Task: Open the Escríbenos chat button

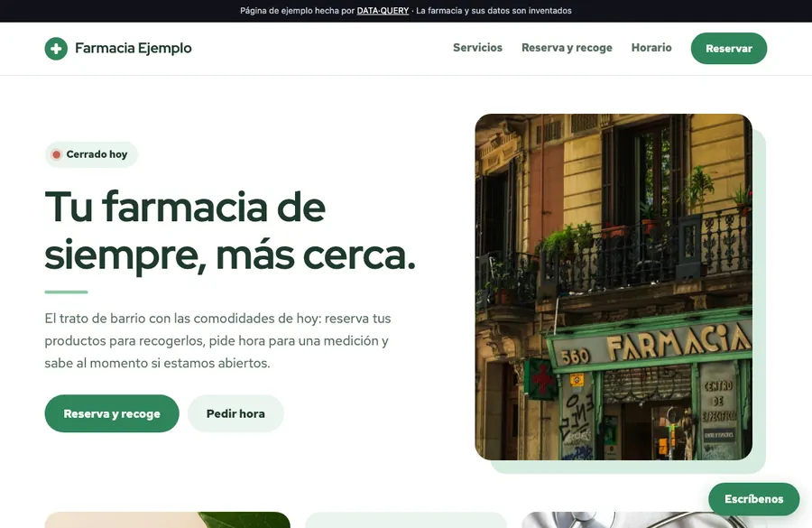Action: 753,499
